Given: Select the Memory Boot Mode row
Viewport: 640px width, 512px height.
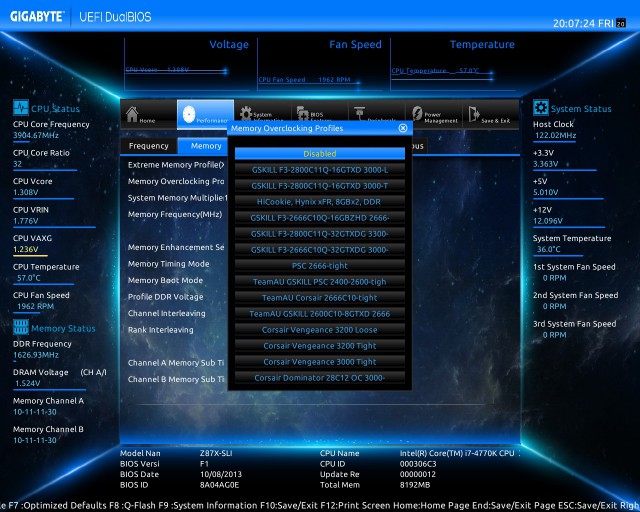Looking at the screenshot, I should pyautogui.click(x=165, y=280).
